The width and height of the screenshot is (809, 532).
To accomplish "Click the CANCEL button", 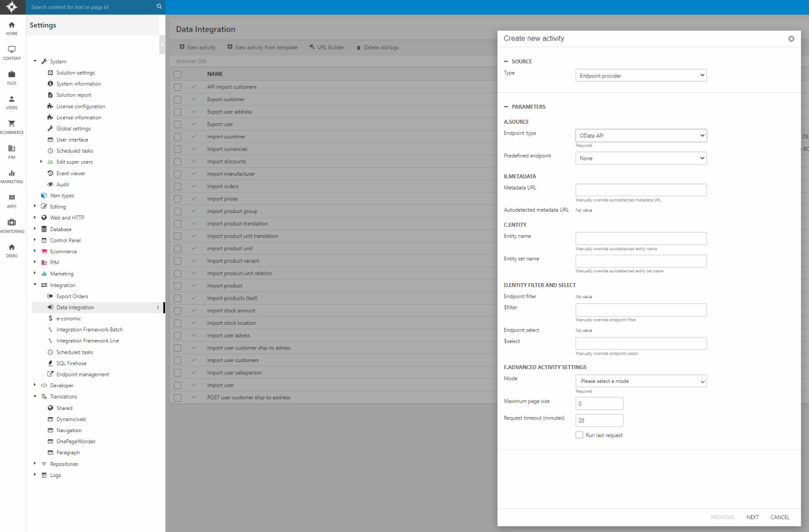I will 780,517.
